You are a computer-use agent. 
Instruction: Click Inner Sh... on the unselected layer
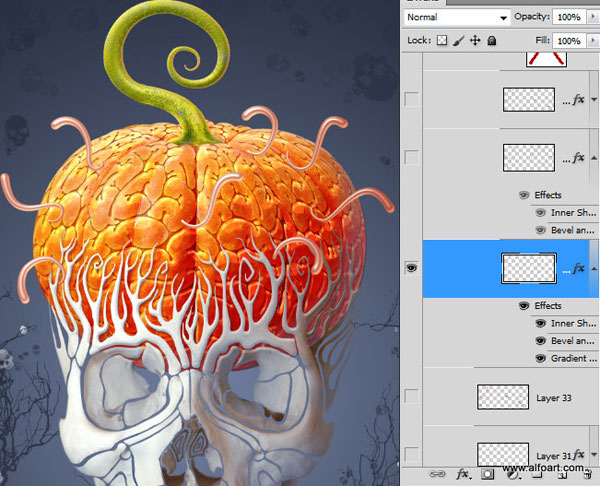[573, 213]
